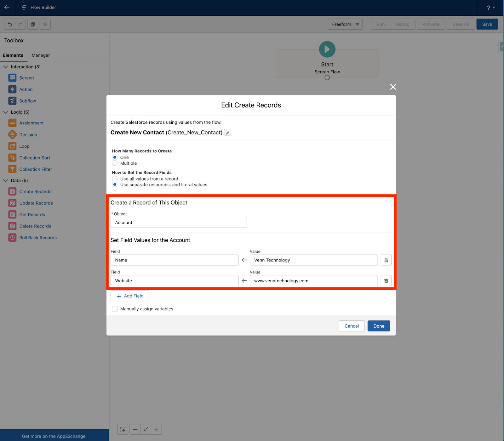Delete the Website field row via trash icon
This screenshot has width=504, height=441.
(x=386, y=280)
